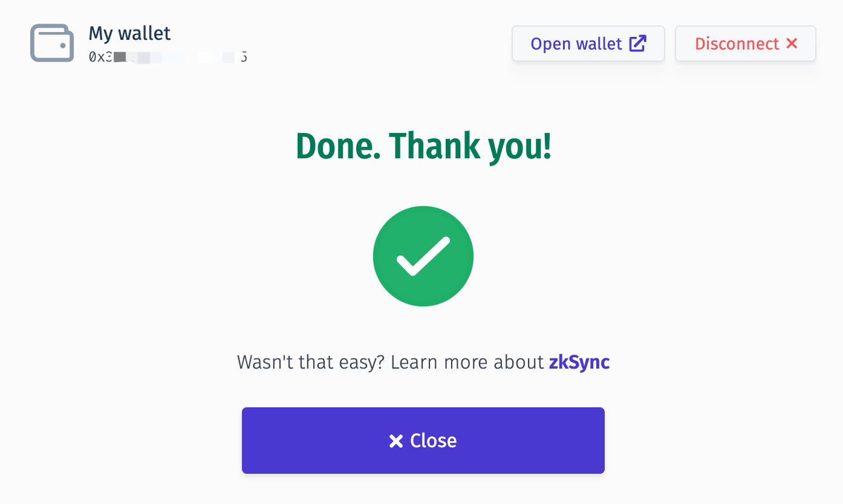Screen dimensions: 843x504
Task: Click the word Done in the green heading
Action: click(337, 146)
